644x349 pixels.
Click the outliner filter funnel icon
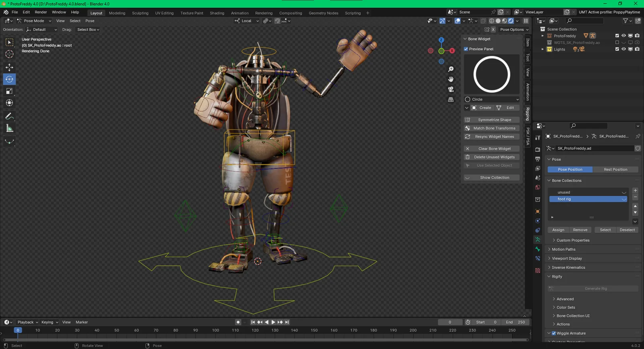625,21
